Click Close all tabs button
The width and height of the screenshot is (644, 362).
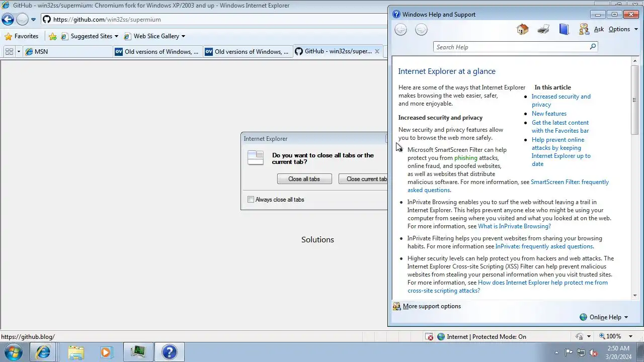[x=304, y=179]
